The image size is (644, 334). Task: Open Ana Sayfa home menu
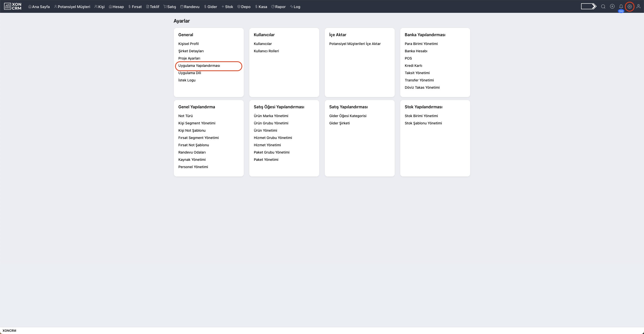39,7
